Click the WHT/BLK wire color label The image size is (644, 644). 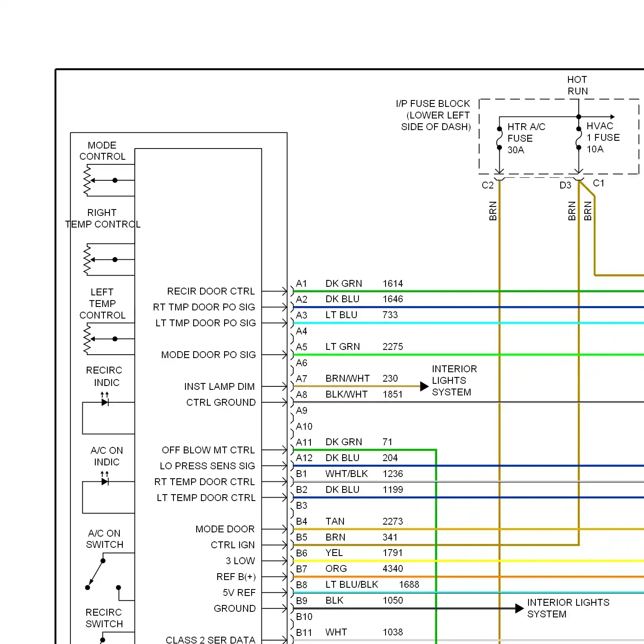[x=346, y=474]
